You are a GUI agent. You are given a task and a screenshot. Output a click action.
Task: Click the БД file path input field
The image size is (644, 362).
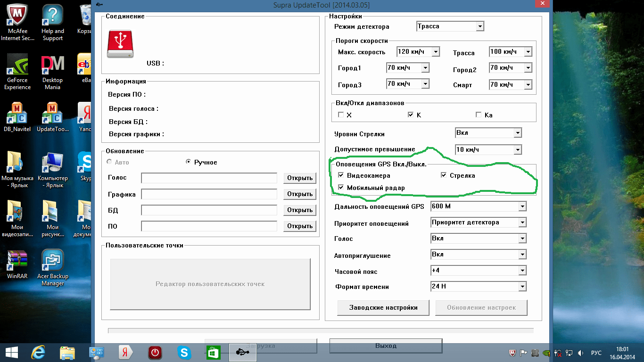(x=209, y=210)
